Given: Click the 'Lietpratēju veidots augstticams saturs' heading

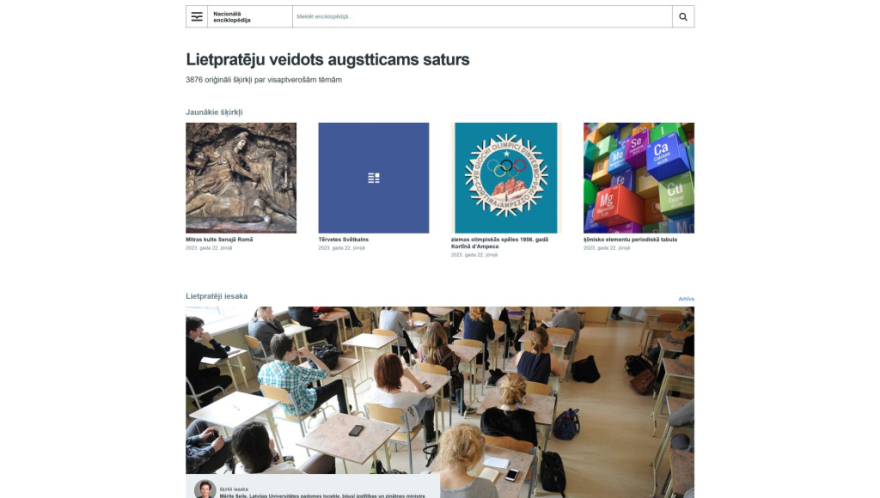Looking at the screenshot, I should pos(328,60).
